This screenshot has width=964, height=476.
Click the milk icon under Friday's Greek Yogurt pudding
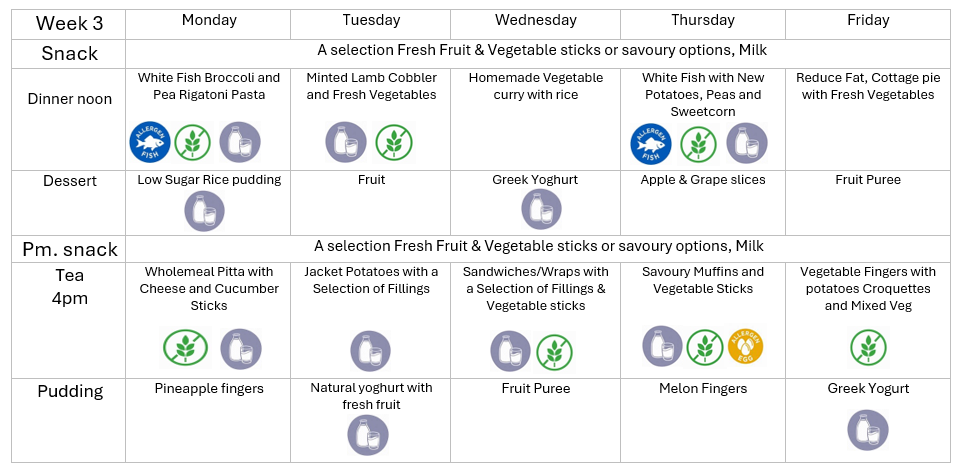click(x=867, y=431)
